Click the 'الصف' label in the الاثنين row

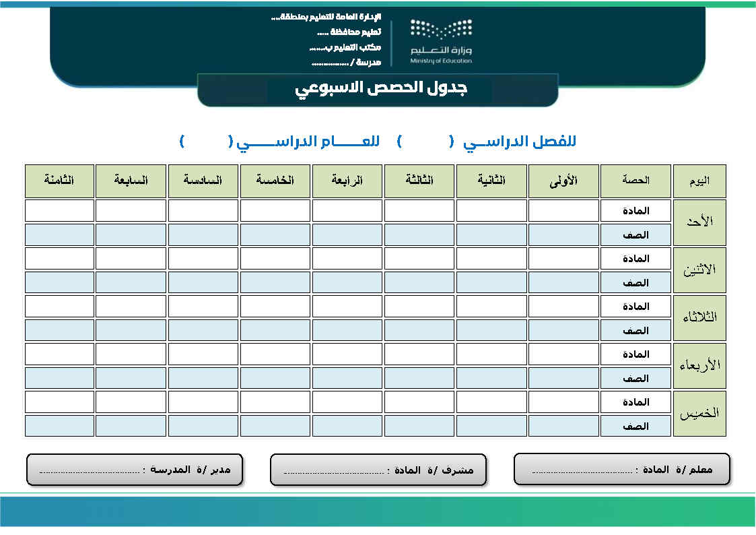635,283
